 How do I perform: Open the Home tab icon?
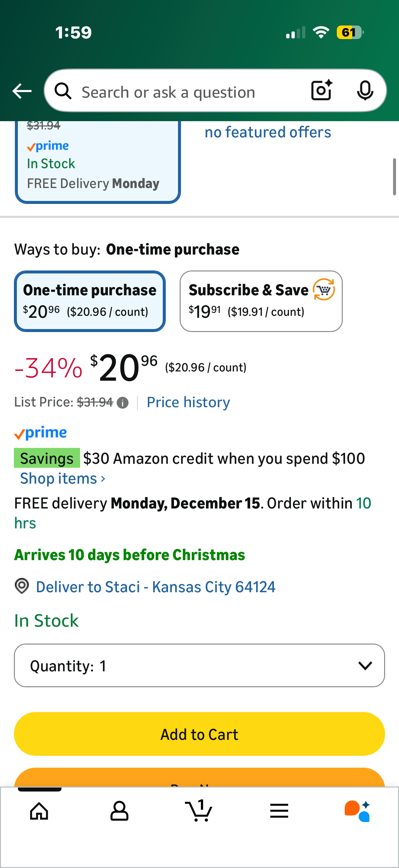[x=39, y=811]
